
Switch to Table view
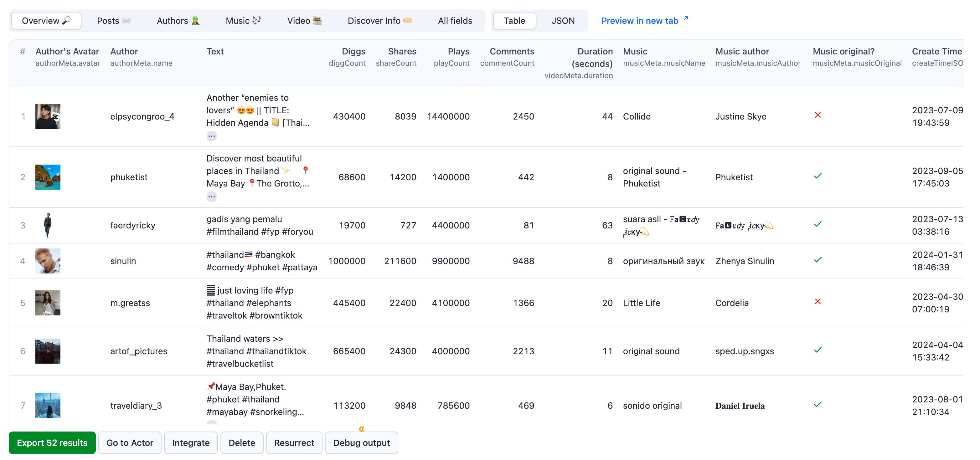click(514, 20)
